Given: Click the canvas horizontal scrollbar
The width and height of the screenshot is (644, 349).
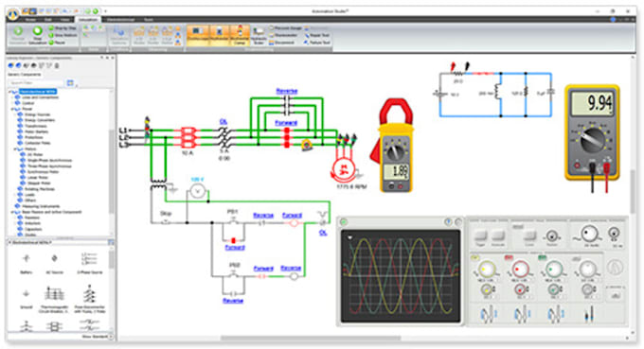Looking at the screenshot, I should (310, 339).
